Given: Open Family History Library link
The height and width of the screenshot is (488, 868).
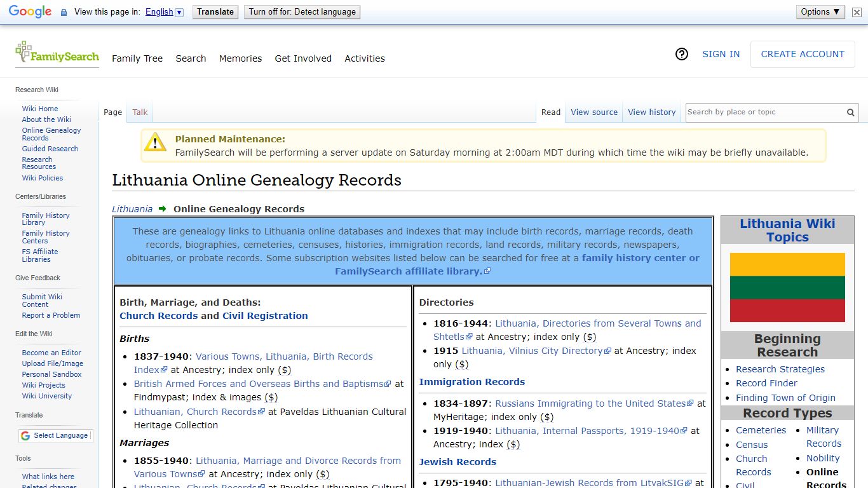Looking at the screenshot, I should click(46, 219).
